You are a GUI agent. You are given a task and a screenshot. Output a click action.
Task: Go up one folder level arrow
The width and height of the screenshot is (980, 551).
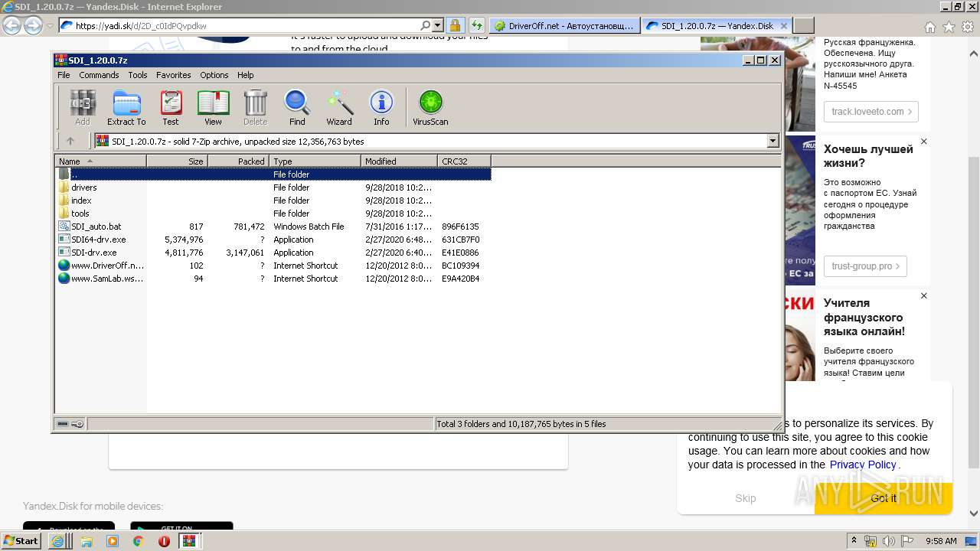(x=70, y=141)
